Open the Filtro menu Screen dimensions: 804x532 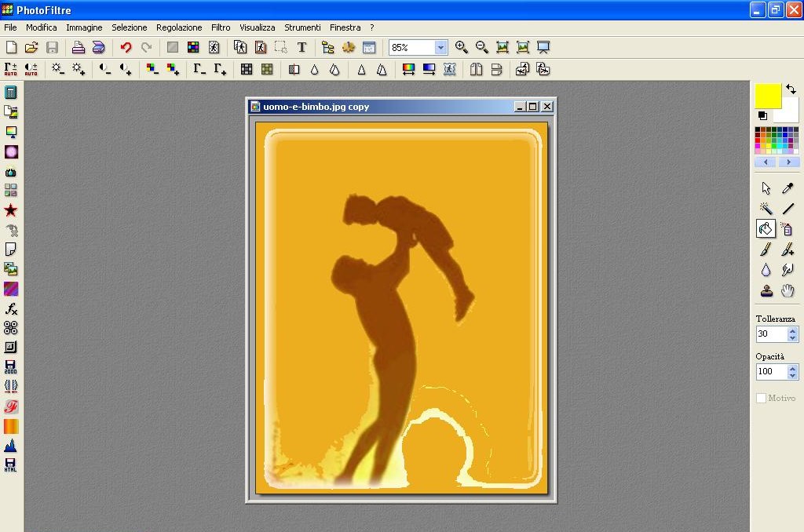click(221, 27)
